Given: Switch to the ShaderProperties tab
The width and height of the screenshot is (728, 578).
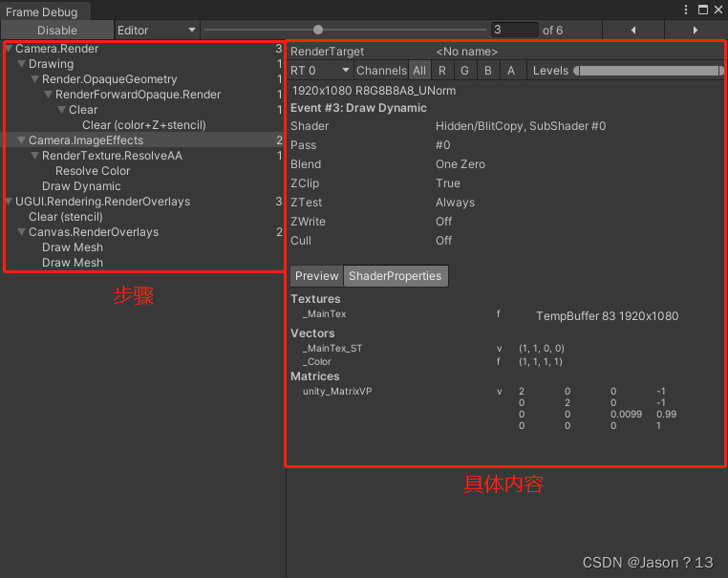Looking at the screenshot, I should click(x=396, y=276).
